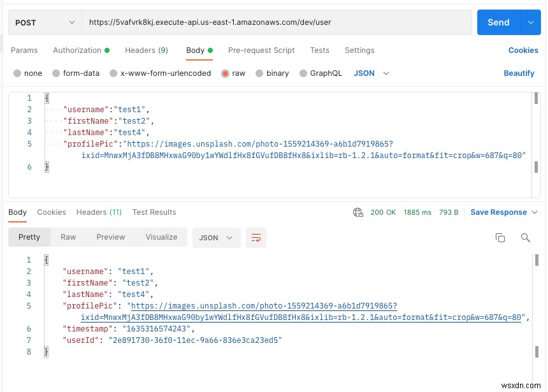This screenshot has width=548, height=392.
Task: Open the Save Response dropdown
Action: tap(500, 212)
